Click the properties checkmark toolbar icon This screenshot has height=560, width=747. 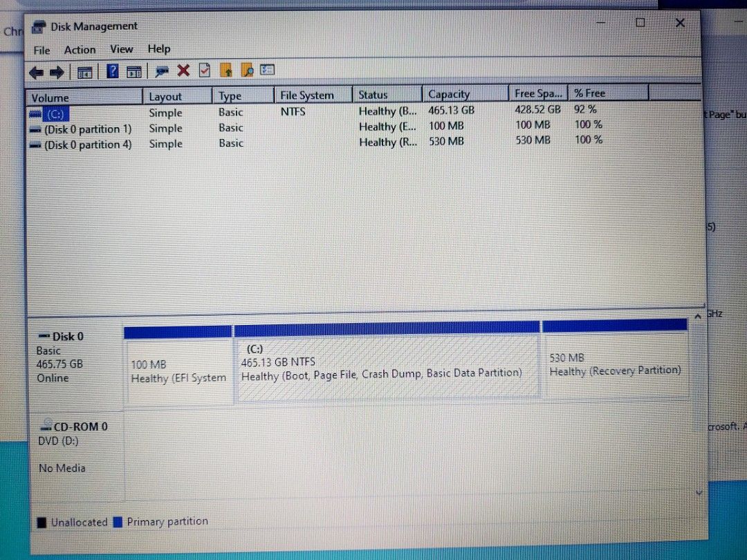(x=205, y=70)
